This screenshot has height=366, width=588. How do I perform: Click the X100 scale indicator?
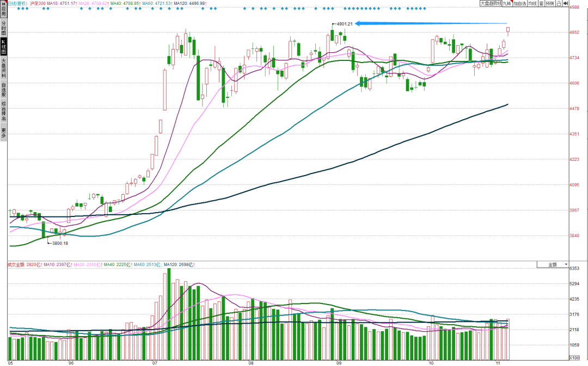(574, 358)
